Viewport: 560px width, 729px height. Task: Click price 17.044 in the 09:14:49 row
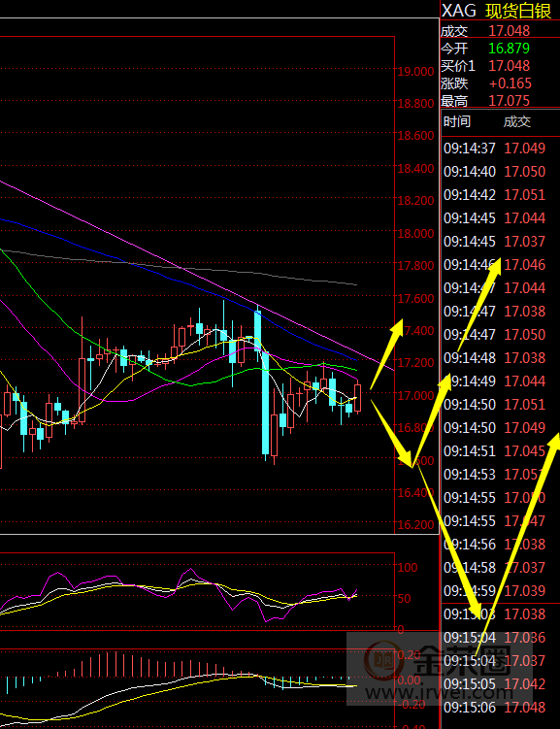click(x=525, y=381)
